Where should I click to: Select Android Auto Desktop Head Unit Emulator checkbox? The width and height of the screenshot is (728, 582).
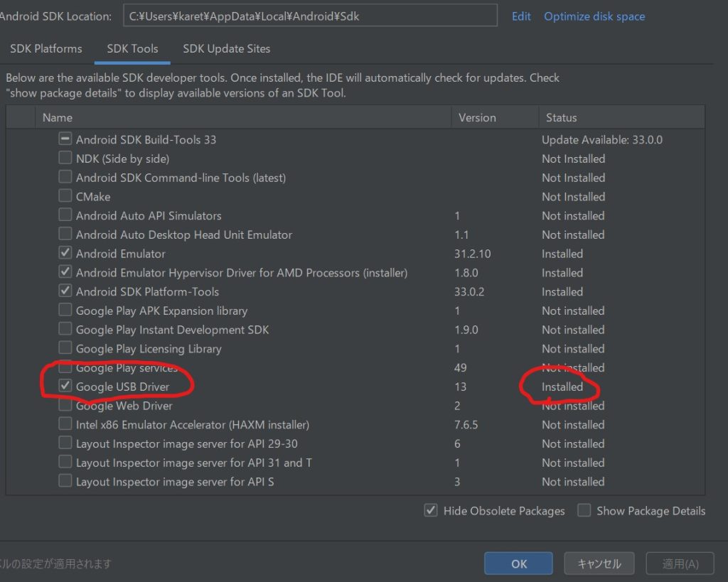pyautogui.click(x=65, y=234)
